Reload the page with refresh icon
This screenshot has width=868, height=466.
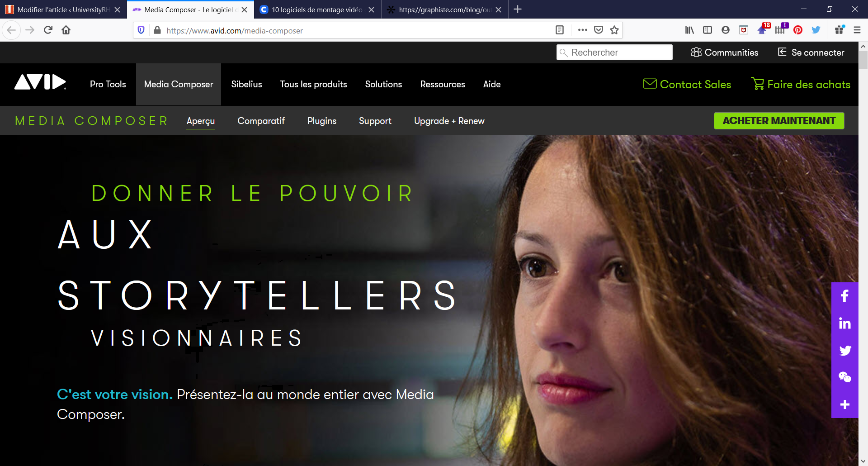(48, 30)
